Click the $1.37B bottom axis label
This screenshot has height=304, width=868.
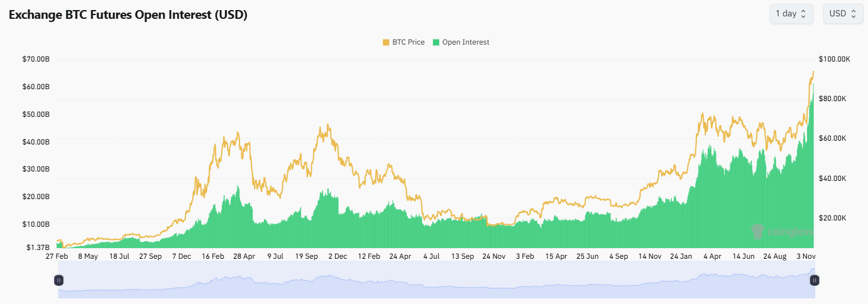click(38, 247)
